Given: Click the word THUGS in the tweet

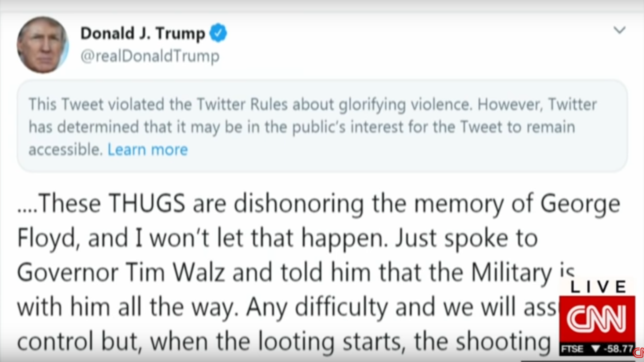Looking at the screenshot, I should click(x=147, y=203).
